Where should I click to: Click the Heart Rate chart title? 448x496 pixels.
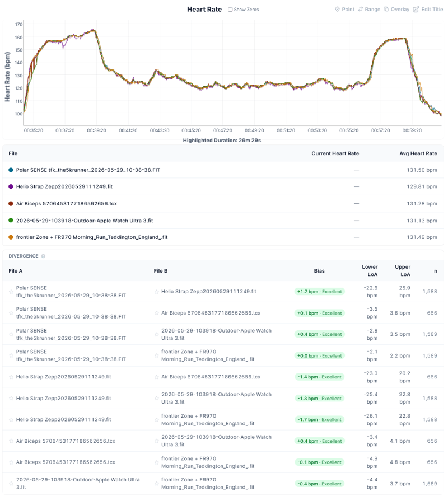point(204,10)
